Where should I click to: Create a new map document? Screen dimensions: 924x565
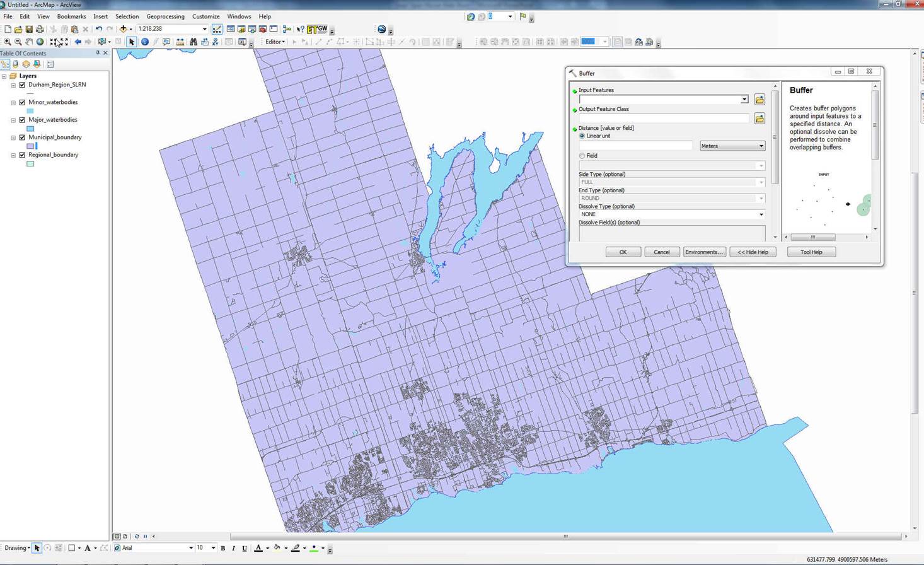(x=8, y=29)
